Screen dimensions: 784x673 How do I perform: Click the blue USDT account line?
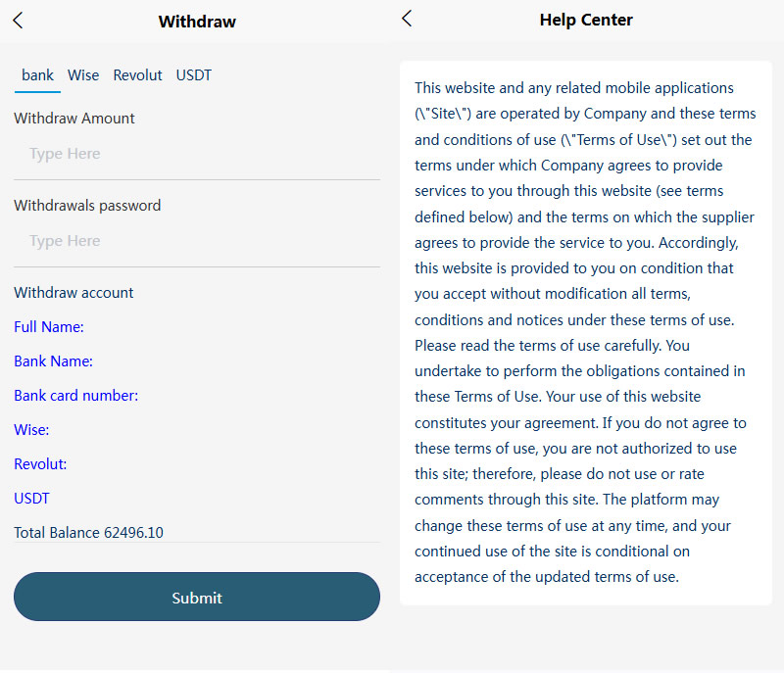(31, 499)
